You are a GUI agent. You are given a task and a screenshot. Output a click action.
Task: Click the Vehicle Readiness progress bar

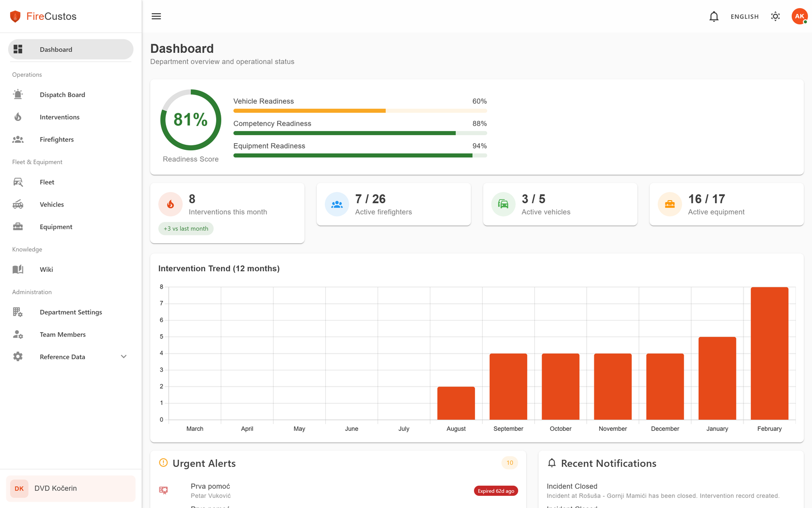pyautogui.click(x=360, y=111)
